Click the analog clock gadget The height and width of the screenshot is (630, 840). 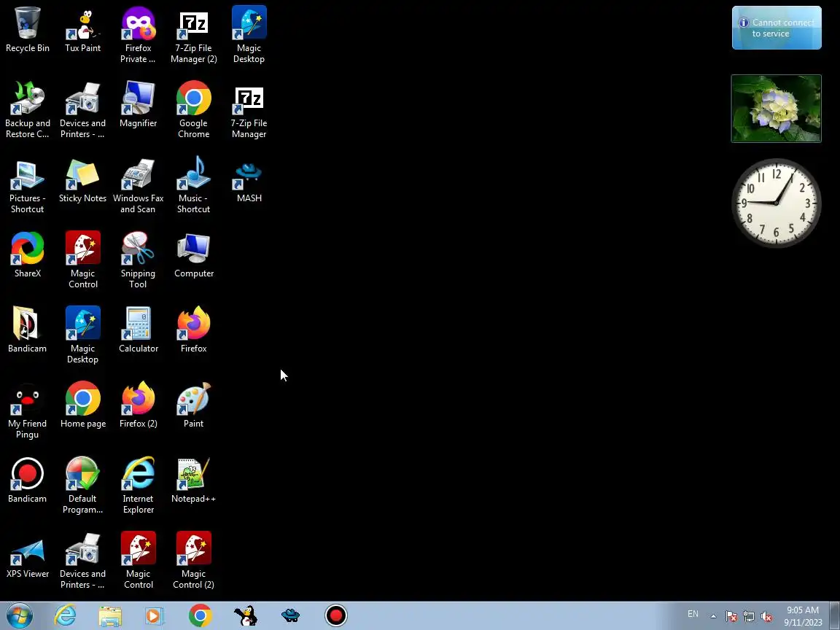point(776,203)
